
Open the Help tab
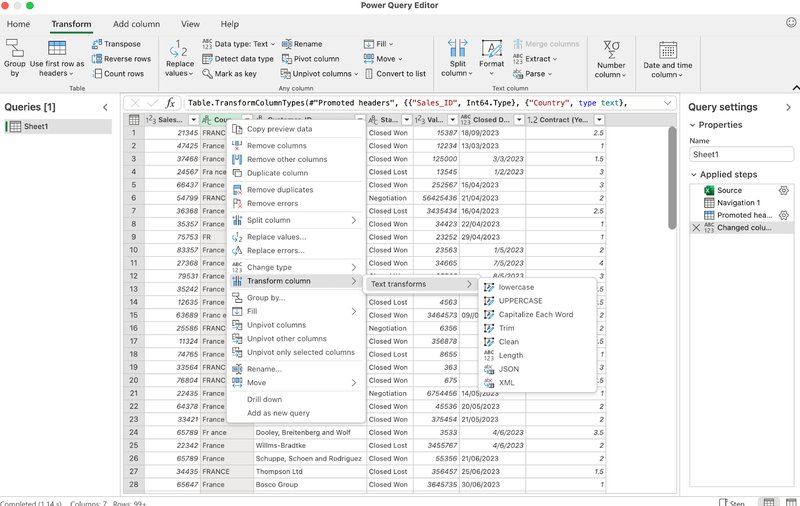coord(230,24)
